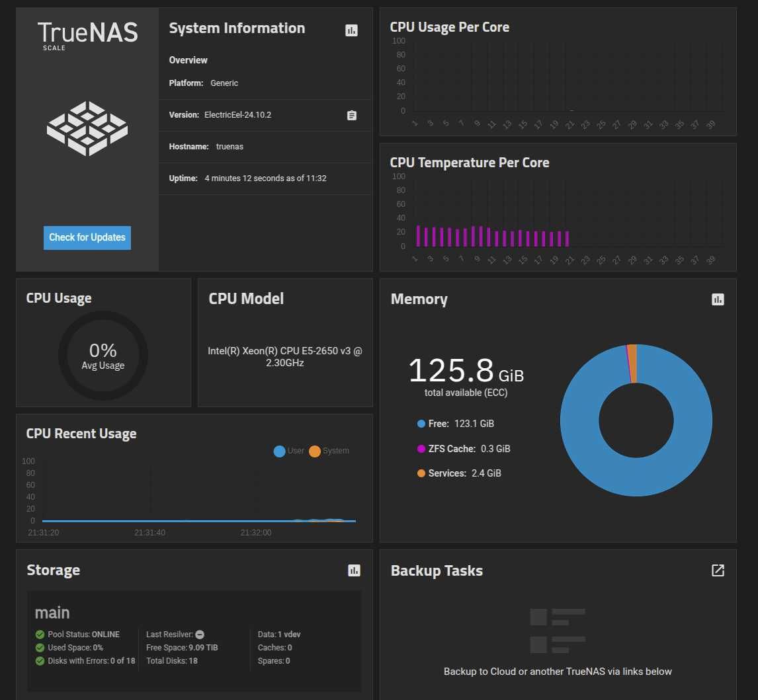Click the Intel Xeon E5-2650 v3 model text

pyautogui.click(x=284, y=356)
